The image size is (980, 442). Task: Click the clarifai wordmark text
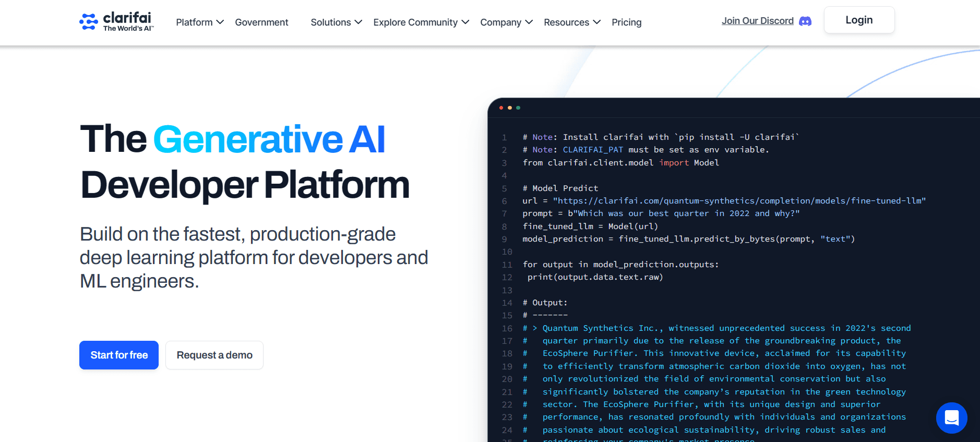[x=127, y=18]
